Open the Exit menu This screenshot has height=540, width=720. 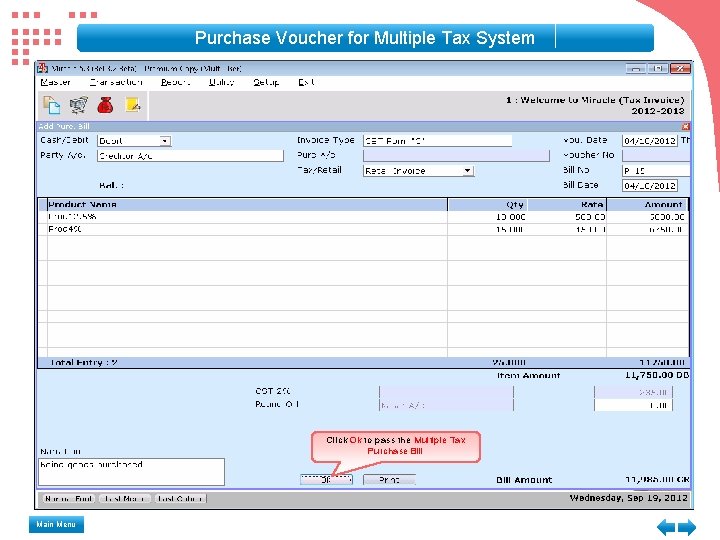306,82
